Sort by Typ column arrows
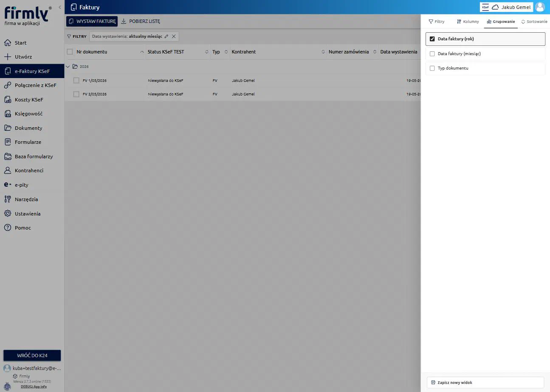550x392 pixels. click(x=226, y=52)
